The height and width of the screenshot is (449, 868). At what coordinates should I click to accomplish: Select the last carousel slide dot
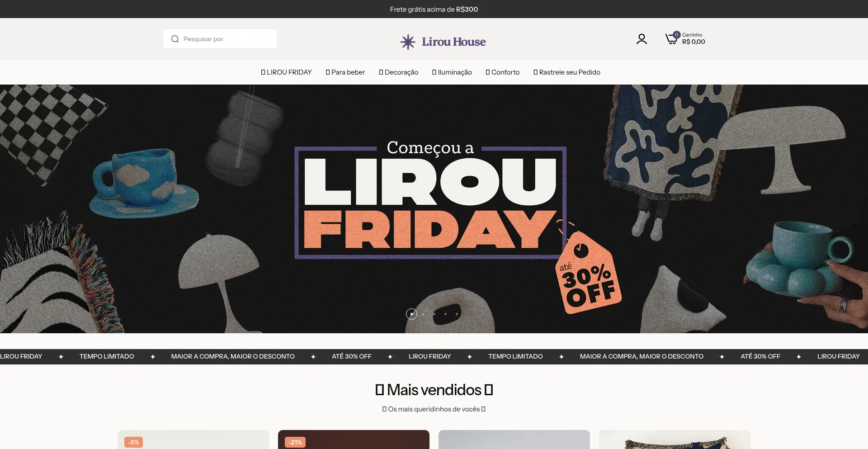(457, 314)
